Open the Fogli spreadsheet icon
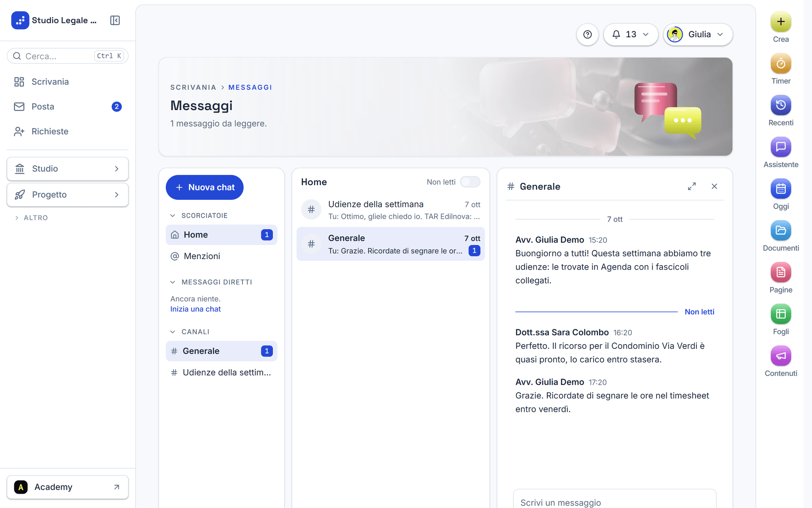 tap(781, 315)
